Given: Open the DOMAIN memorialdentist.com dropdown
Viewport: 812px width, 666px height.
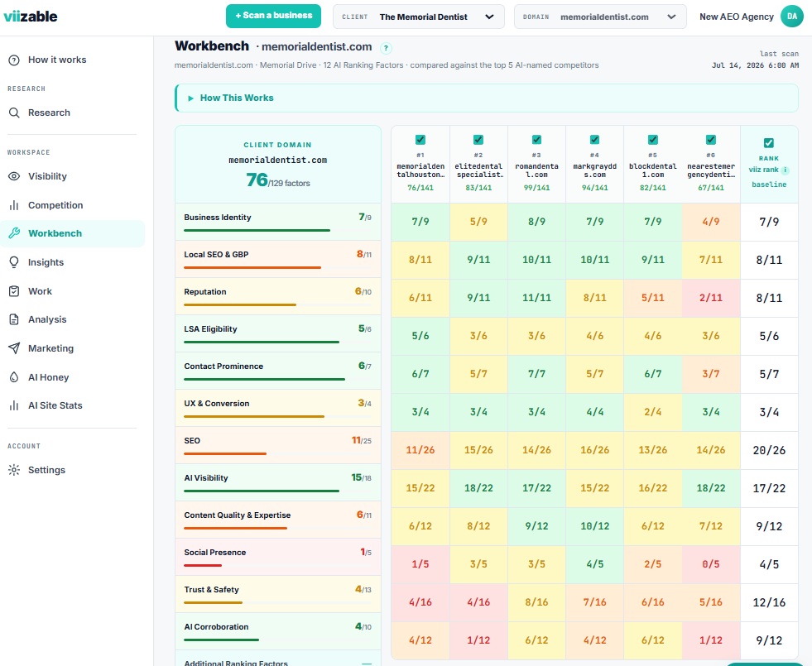Looking at the screenshot, I should click(600, 17).
